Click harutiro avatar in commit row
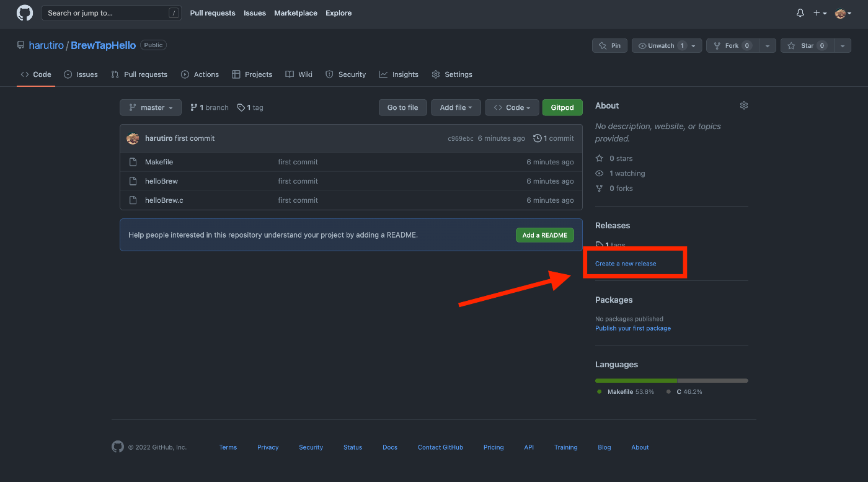Viewport: 868px width, 482px height. coord(133,138)
